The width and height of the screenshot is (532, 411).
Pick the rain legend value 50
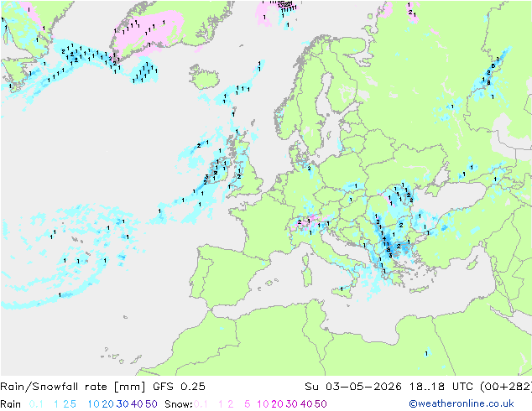tap(151, 404)
